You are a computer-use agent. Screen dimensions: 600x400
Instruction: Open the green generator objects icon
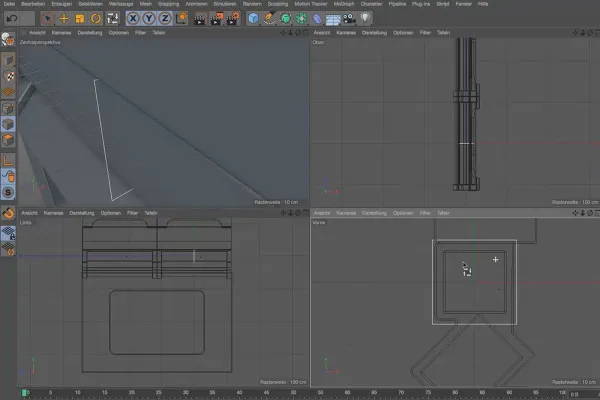(x=285, y=18)
